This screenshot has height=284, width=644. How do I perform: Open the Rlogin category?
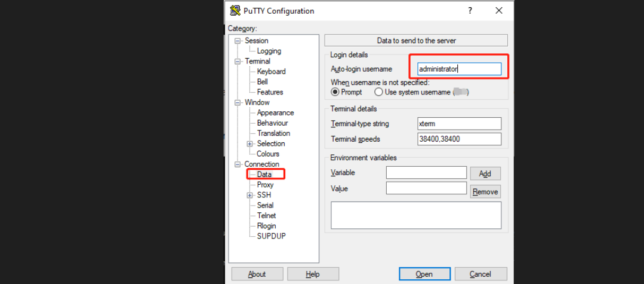pos(267,226)
